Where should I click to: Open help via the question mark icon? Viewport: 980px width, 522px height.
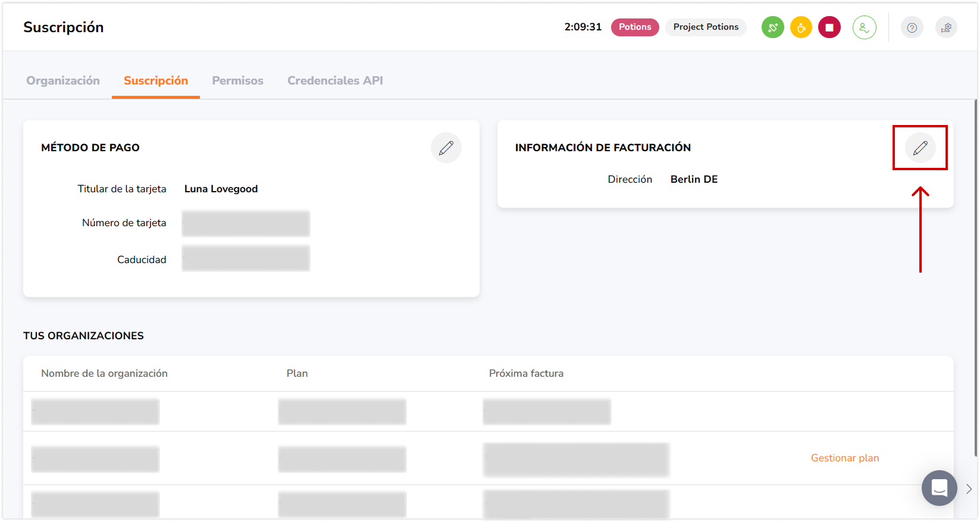[912, 27]
